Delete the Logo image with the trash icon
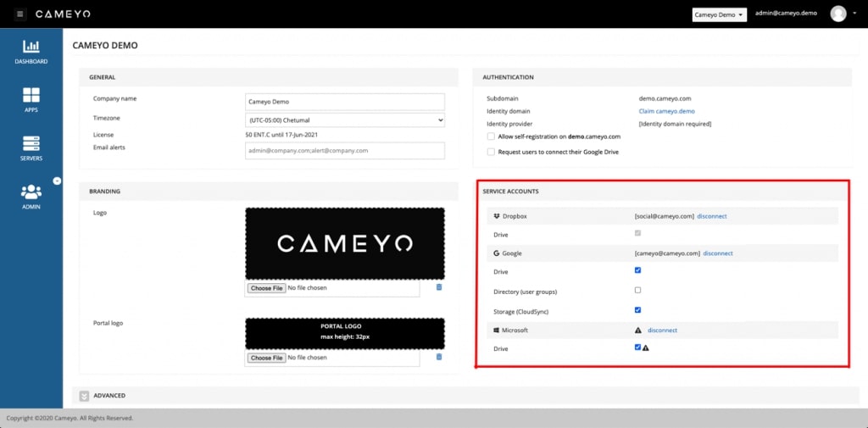This screenshot has height=428, width=868. (439, 286)
